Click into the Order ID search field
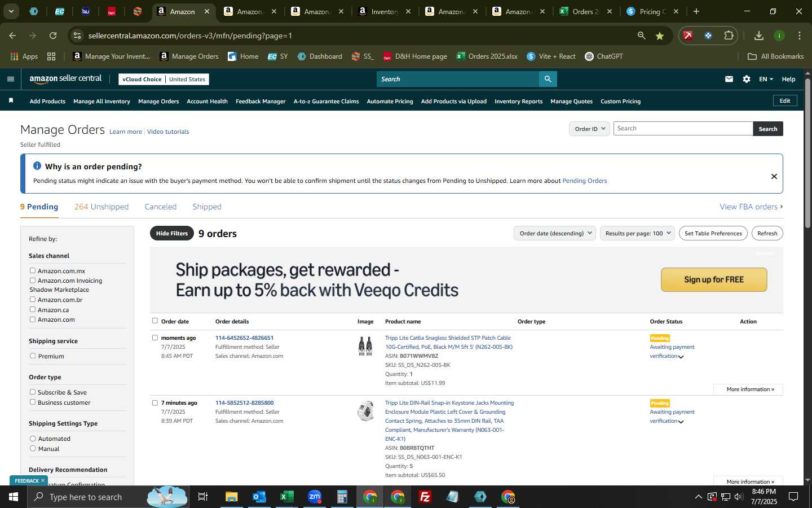 [x=683, y=129]
